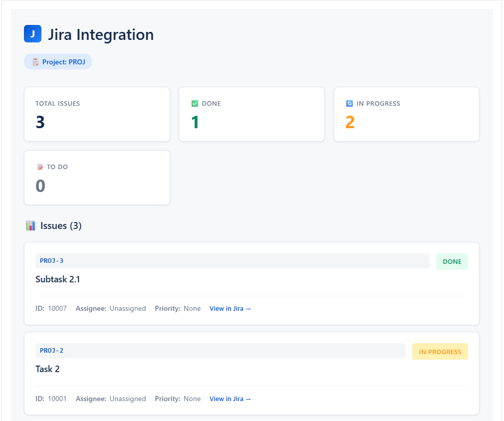This screenshot has height=421, width=504.
Task: Click the DONE status badge on Subtask 2.1
Action: tap(452, 261)
